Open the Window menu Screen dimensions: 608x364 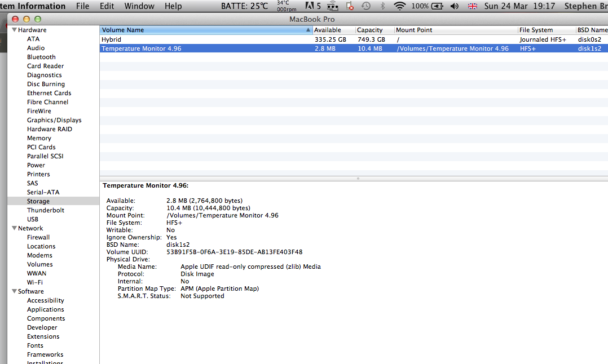(139, 6)
